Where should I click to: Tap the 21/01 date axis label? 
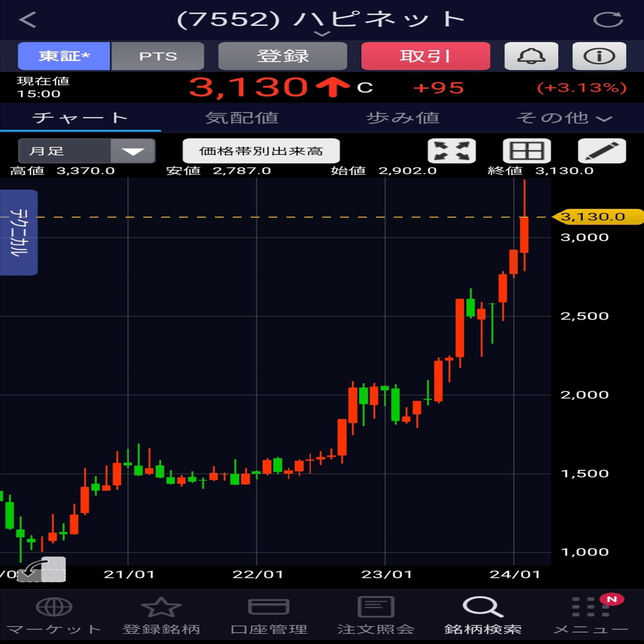[129, 574]
